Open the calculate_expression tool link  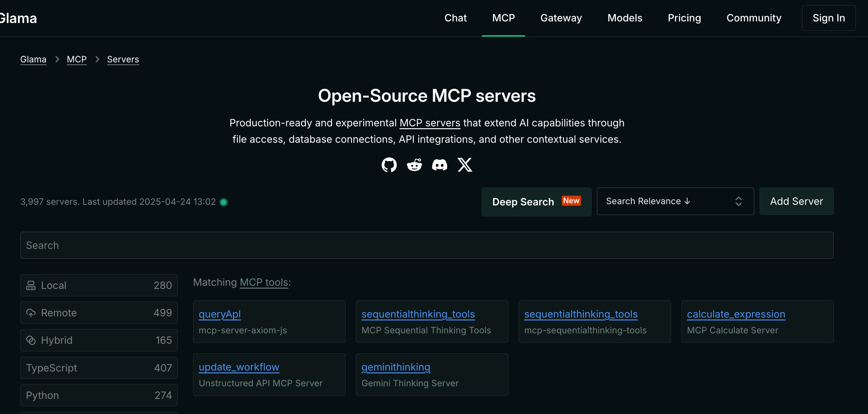click(x=736, y=314)
